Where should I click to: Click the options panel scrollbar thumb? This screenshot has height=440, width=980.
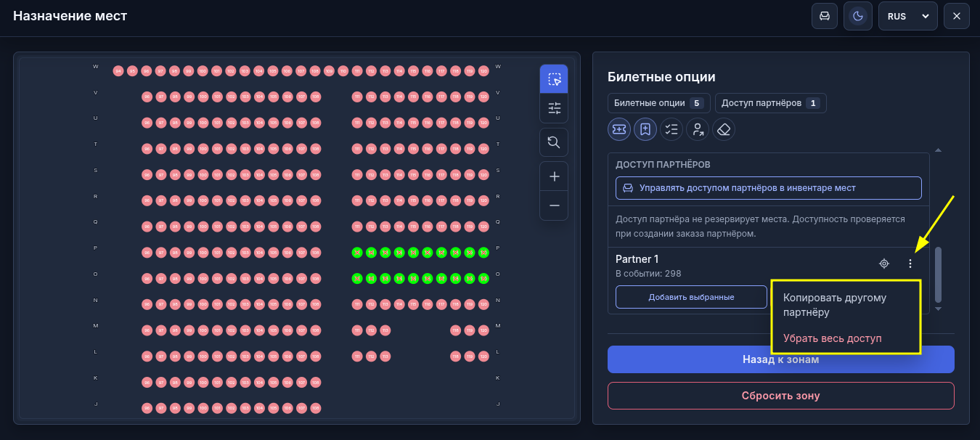[x=938, y=274]
